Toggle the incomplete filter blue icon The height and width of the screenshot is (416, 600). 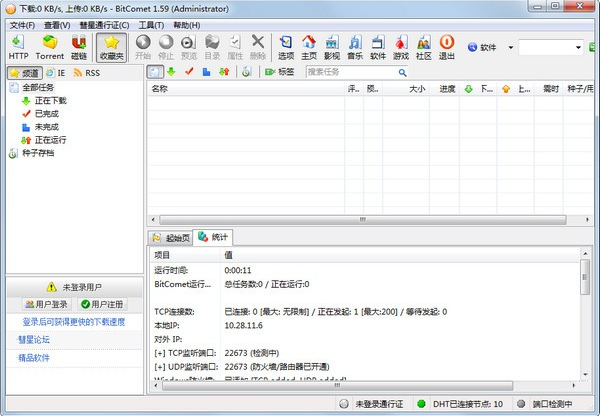206,72
